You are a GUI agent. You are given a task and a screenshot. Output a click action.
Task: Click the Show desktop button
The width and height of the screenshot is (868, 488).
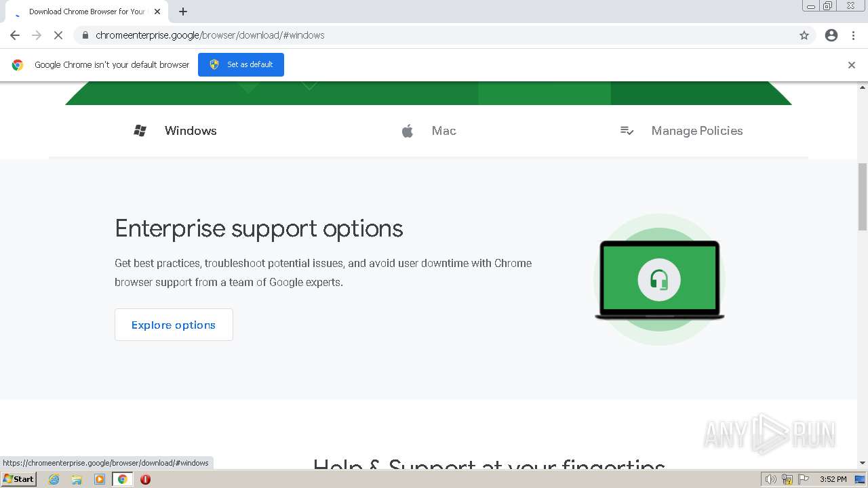click(x=860, y=479)
